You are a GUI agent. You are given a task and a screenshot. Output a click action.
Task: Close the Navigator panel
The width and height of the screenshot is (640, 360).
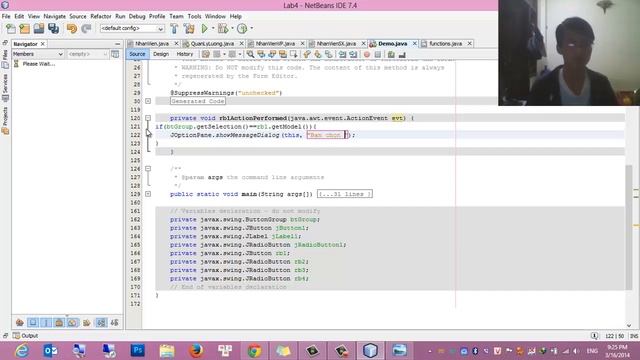[42, 44]
